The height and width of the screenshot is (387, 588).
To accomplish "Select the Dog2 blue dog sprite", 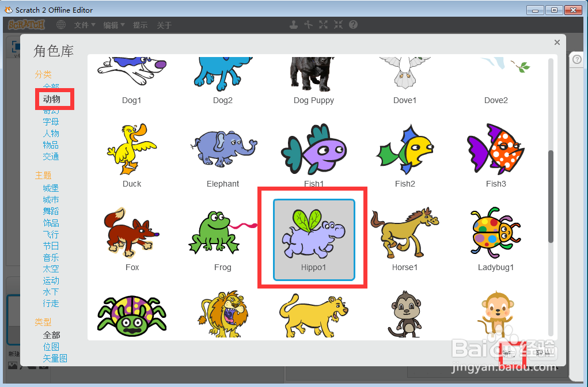I will click(x=223, y=81).
